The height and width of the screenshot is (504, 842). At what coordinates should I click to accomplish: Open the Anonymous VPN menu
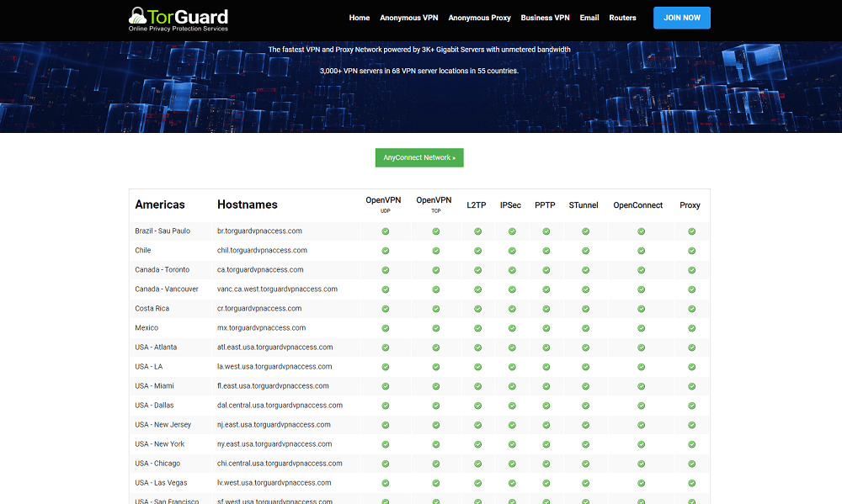tap(408, 18)
